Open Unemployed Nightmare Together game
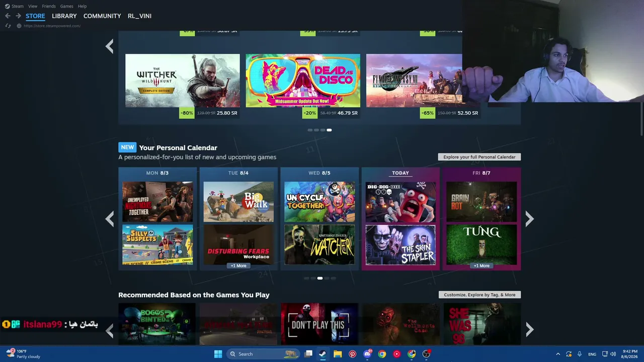Screen dimensions: 644x362 157,202
